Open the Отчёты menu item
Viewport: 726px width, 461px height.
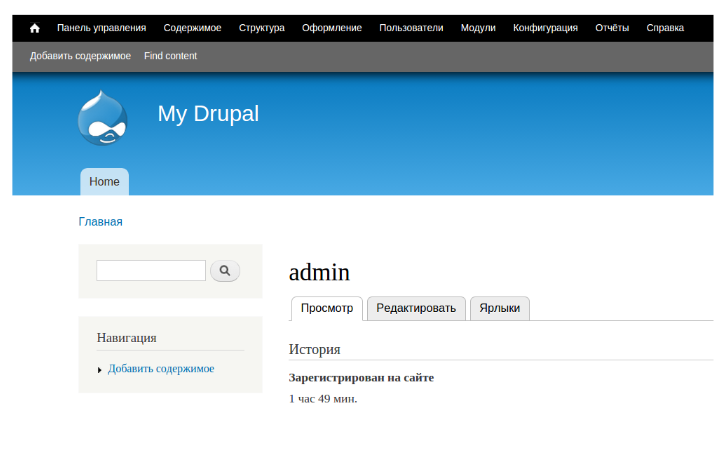pyautogui.click(x=612, y=28)
